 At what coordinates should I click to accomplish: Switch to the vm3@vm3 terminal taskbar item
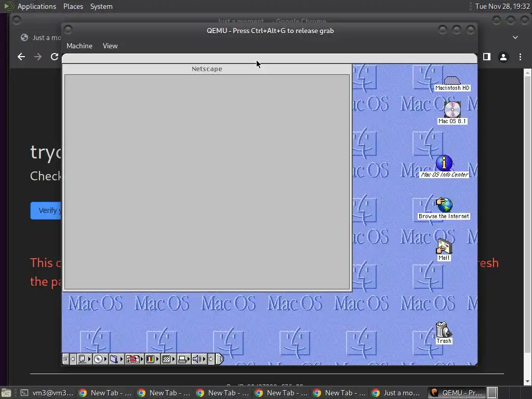(x=46, y=393)
